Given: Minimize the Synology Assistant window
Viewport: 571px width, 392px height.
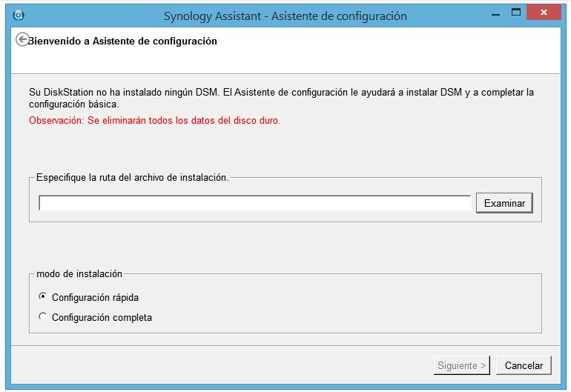Looking at the screenshot, I should (x=495, y=15).
